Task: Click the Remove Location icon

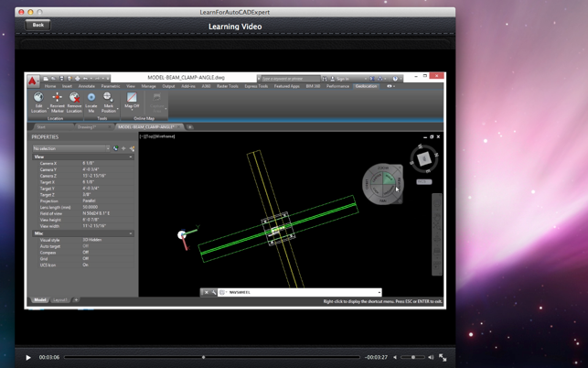Action: pyautogui.click(x=74, y=97)
